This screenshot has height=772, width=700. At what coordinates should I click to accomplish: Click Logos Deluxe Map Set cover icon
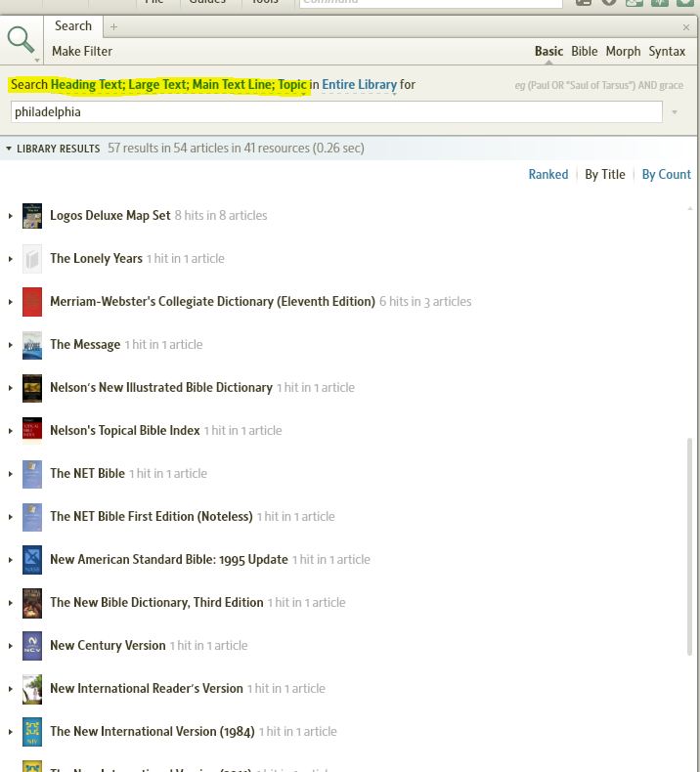(32, 216)
